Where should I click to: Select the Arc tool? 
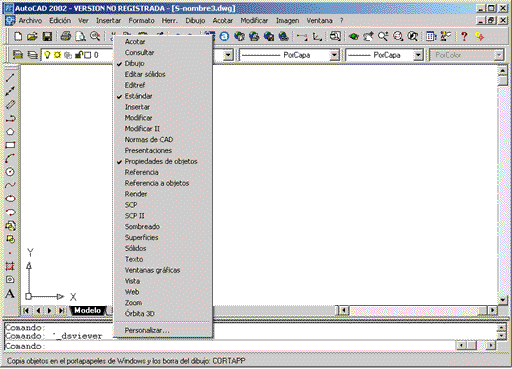[x=10, y=158]
